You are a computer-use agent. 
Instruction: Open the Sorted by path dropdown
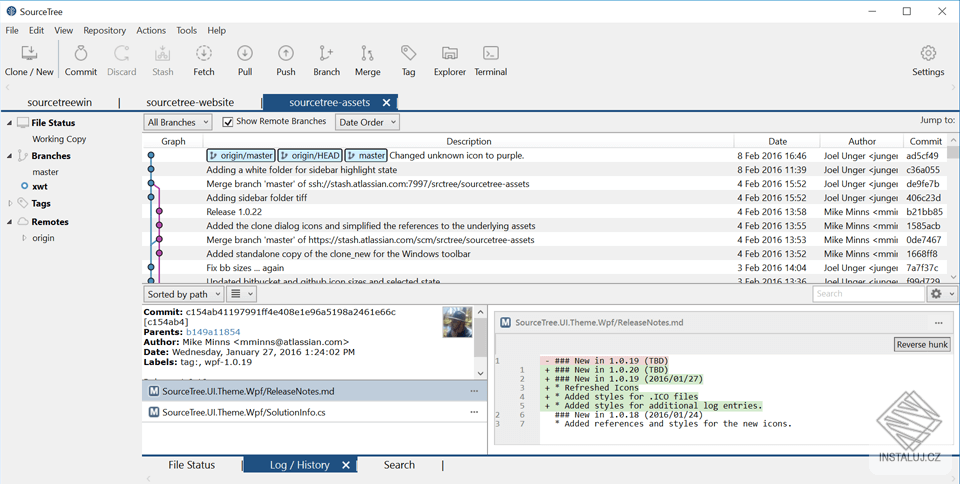pyautogui.click(x=184, y=294)
